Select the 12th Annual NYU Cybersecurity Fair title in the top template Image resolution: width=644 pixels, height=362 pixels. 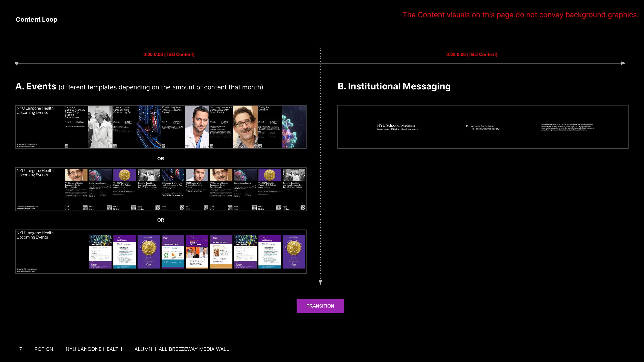(x=122, y=110)
